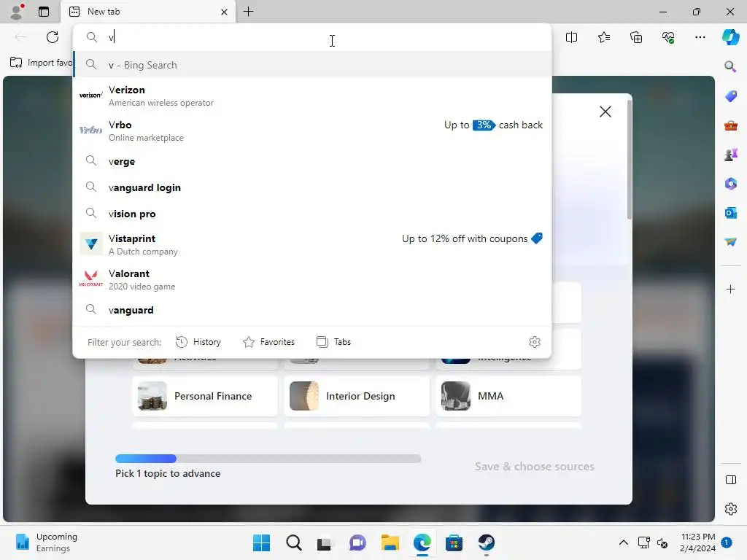747x560 pixels.
Task: Click the topic progress bar
Action: tap(268, 459)
